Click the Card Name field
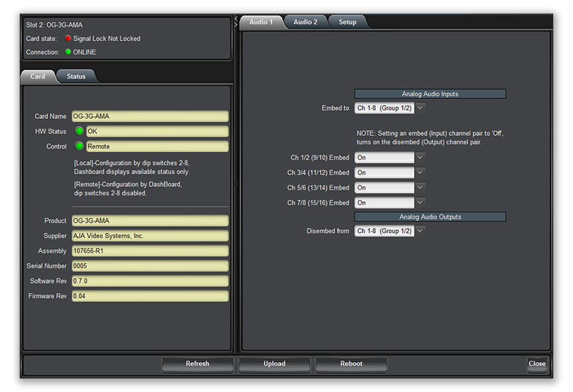This screenshot has width=573, height=392. [150, 116]
